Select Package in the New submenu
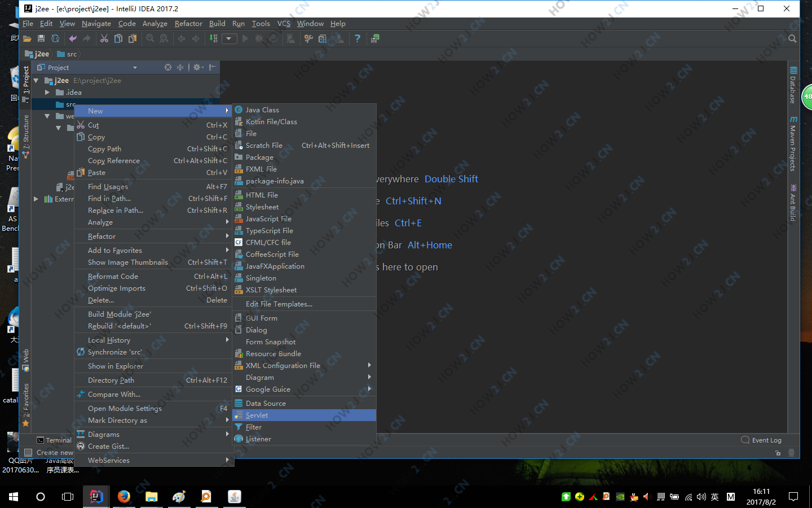The image size is (812, 508). click(304, 157)
